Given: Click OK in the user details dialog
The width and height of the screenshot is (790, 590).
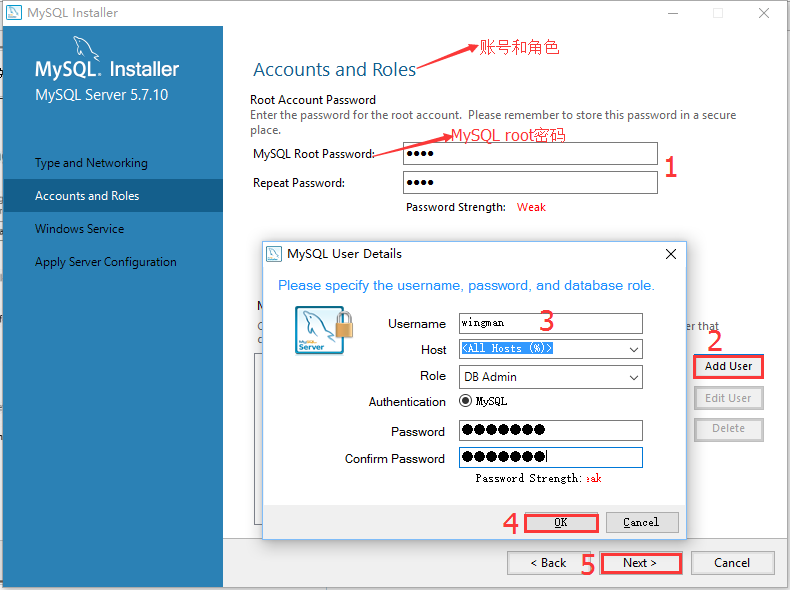Looking at the screenshot, I should 561,522.
